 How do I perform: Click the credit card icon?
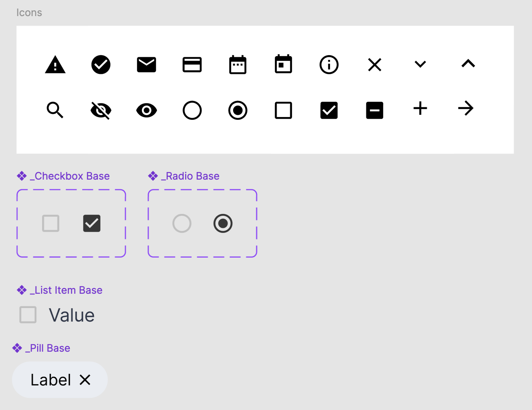click(x=192, y=65)
